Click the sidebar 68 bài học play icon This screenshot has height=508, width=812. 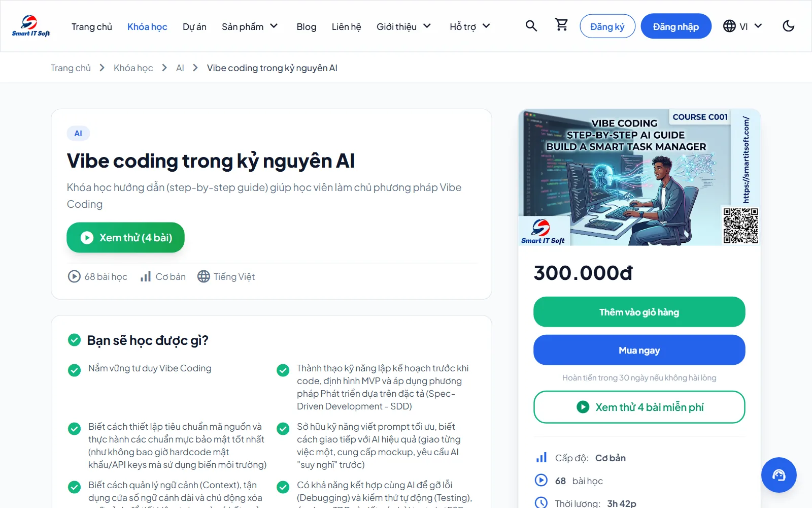542,480
